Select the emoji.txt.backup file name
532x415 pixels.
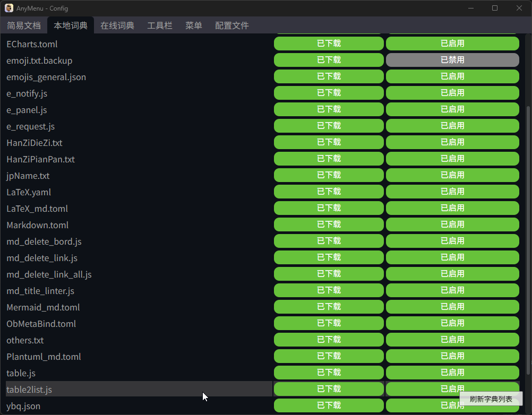point(39,60)
